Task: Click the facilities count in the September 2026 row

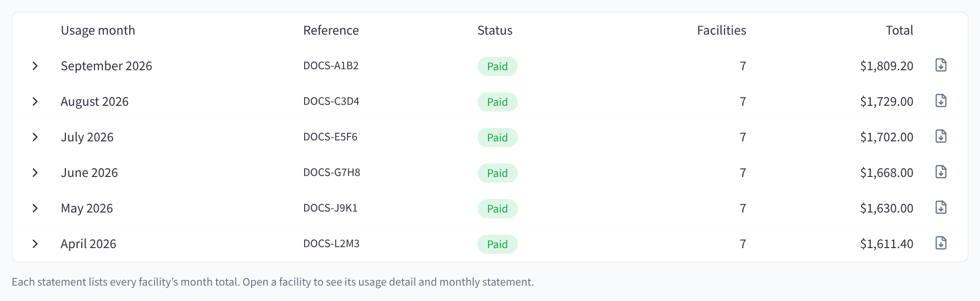Action: tap(743, 66)
